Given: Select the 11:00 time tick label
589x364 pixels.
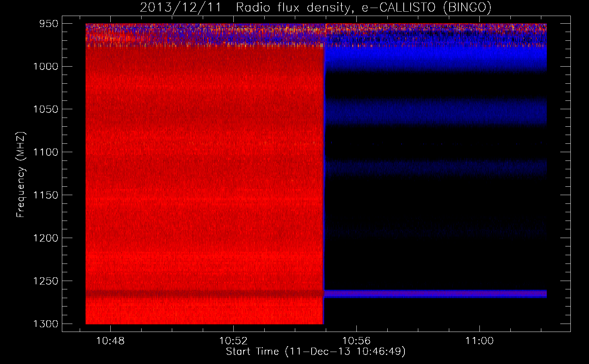Looking at the screenshot, I should [479, 341].
